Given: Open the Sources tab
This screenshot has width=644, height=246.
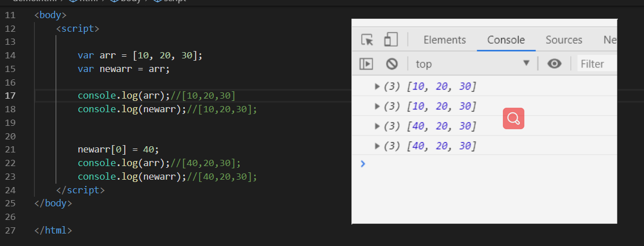Looking at the screenshot, I should [564, 40].
